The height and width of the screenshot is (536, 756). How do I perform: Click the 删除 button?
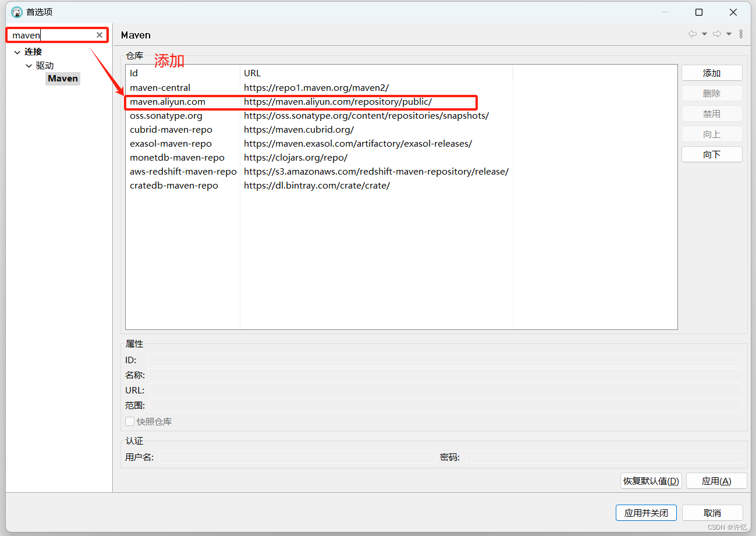(712, 93)
